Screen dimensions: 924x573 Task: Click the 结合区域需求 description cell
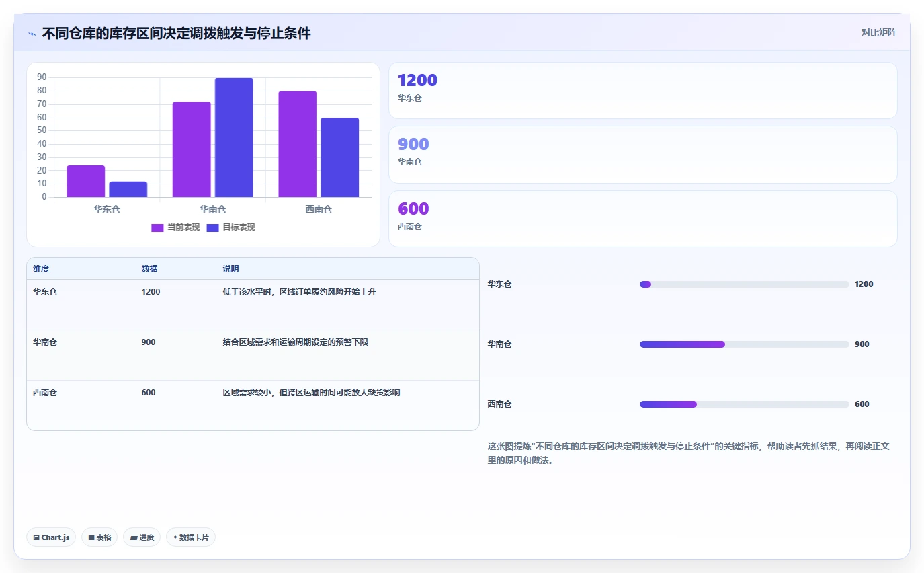(x=296, y=342)
